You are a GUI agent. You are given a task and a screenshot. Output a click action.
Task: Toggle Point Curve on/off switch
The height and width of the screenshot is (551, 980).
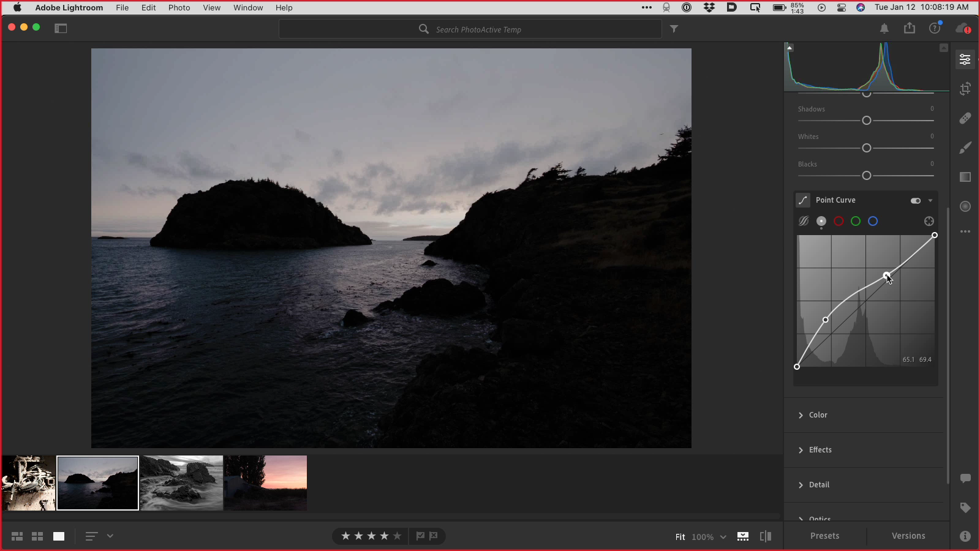click(916, 201)
